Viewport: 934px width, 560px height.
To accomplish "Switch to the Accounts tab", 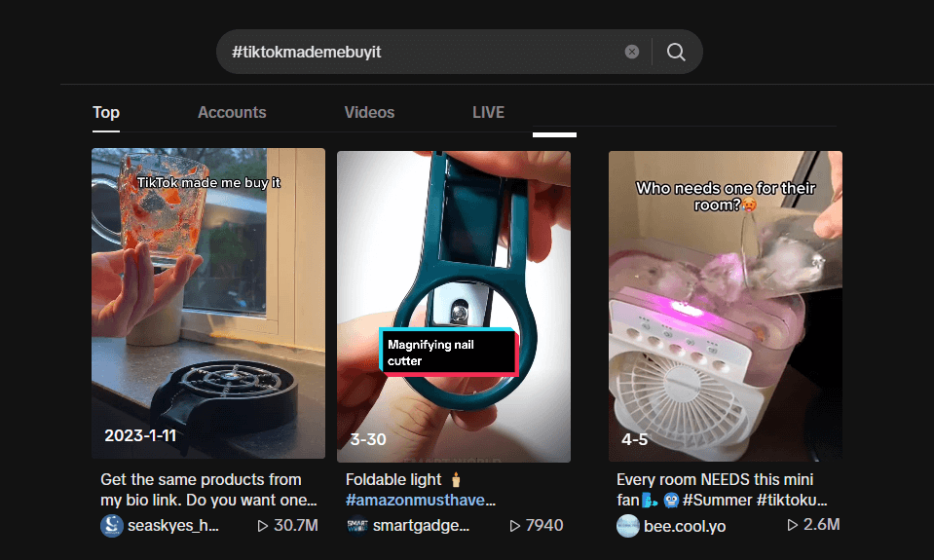I will [x=232, y=112].
